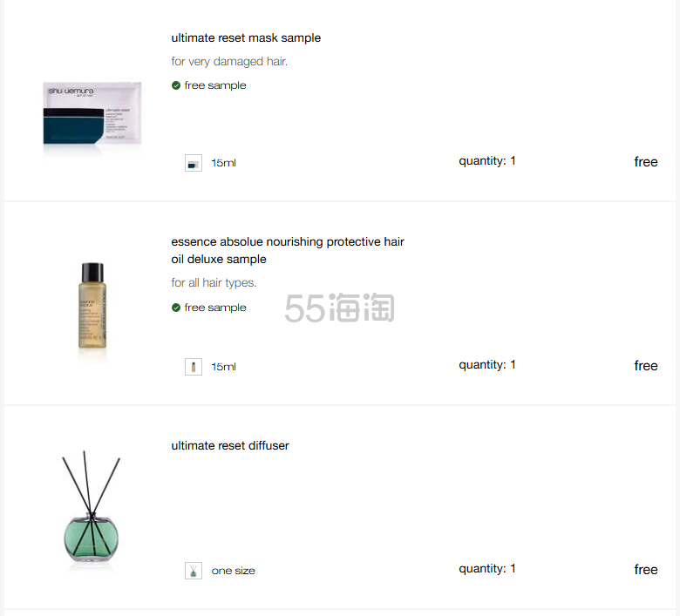Click the "free sample" label under hair oil
The height and width of the screenshot is (616, 680).
215,308
